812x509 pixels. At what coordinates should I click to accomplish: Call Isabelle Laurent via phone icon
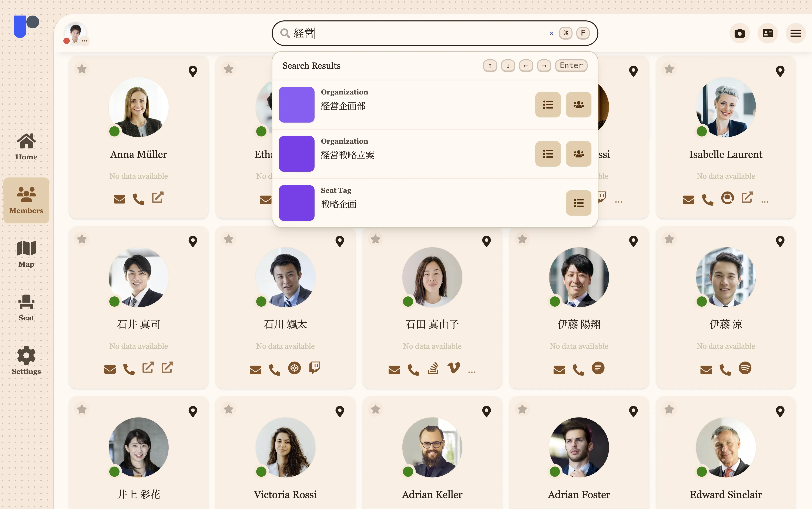[x=708, y=200]
